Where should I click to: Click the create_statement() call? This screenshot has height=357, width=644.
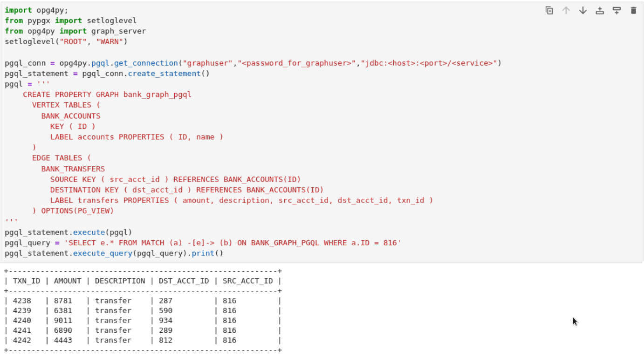tap(169, 74)
